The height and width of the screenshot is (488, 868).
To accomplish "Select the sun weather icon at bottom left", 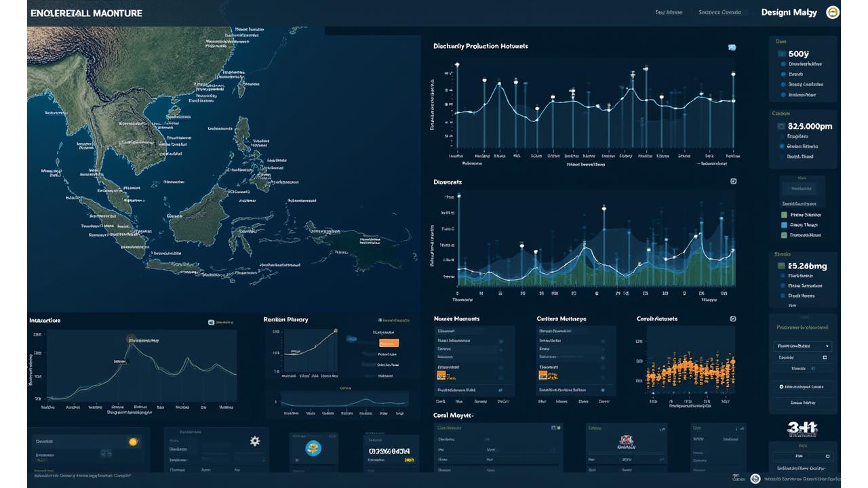I will point(133,441).
